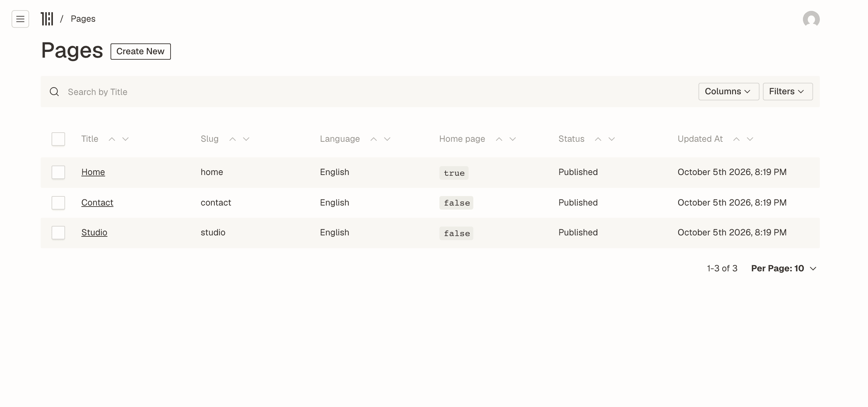Sort Slug column ascending
The height and width of the screenshot is (407, 868).
[x=233, y=139]
